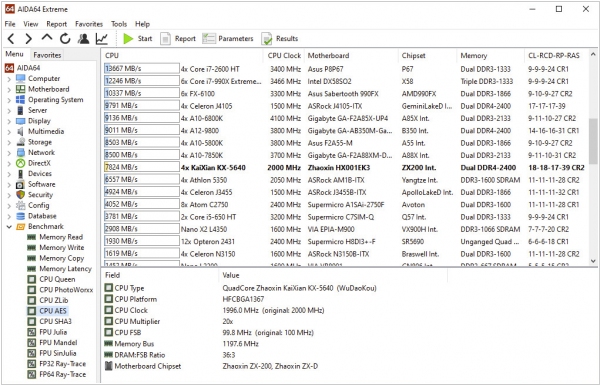Select FP32 Ray-Trace benchmark
The width and height of the screenshot is (600, 385).
[56, 364]
